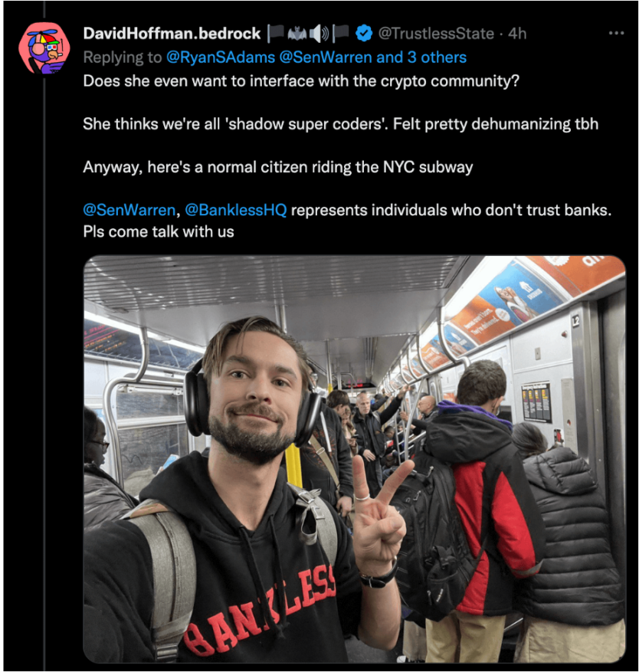Click the black flag emoji before the verified badge
This screenshot has height=672, width=639.
341,33
